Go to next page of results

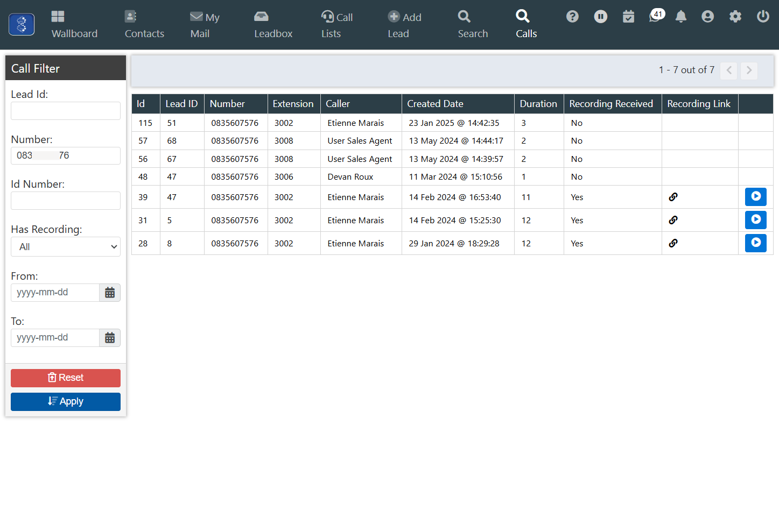[749, 70]
